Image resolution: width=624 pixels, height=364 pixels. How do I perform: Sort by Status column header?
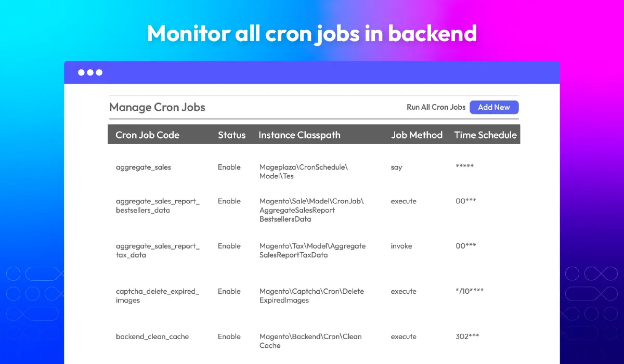click(231, 135)
